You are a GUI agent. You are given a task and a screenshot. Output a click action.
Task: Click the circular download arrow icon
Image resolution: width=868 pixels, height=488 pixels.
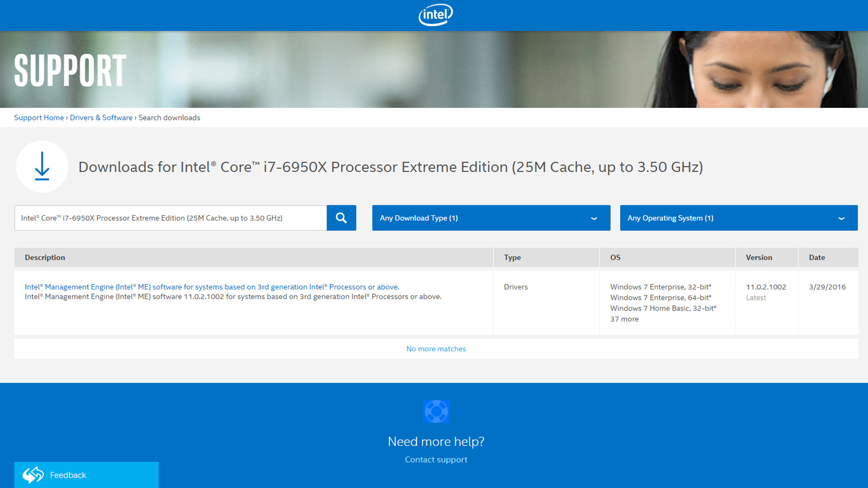(x=42, y=166)
